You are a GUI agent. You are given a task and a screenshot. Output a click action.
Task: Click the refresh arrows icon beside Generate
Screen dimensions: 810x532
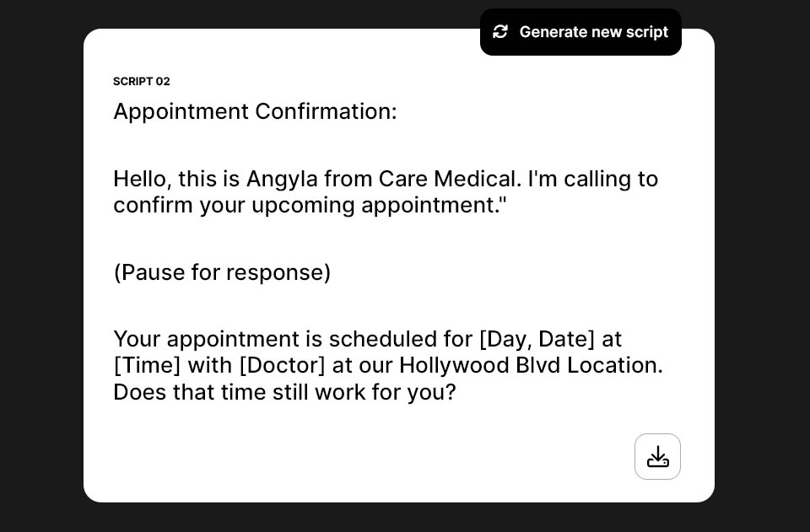[500, 32]
